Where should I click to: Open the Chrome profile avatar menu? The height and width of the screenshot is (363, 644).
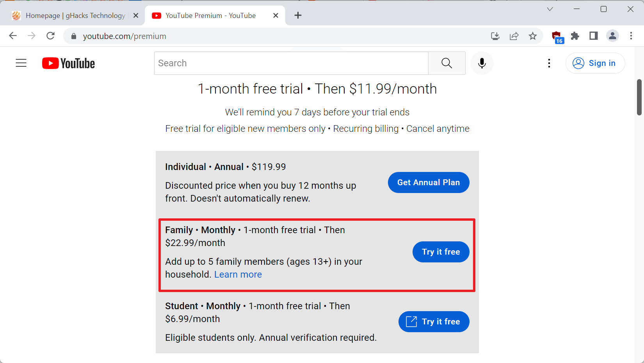point(612,36)
